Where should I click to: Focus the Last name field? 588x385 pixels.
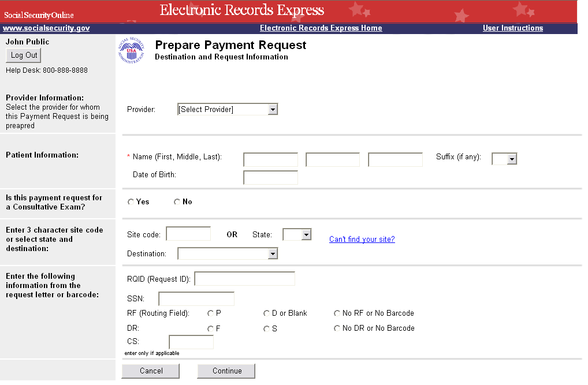(x=395, y=160)
